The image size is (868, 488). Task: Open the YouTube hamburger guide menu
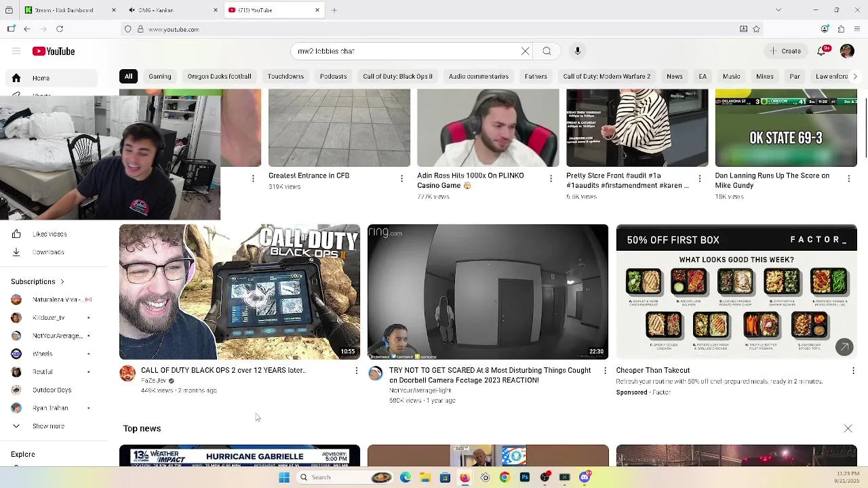(16, 51)
